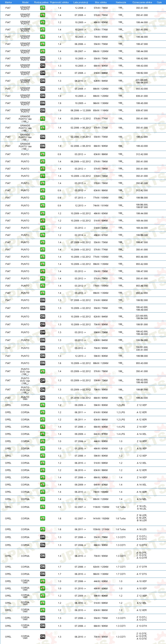The height and width of the screenshot is (644, 166).
Task: Click the Rodzaj paliwa column header
Action: 41,2
